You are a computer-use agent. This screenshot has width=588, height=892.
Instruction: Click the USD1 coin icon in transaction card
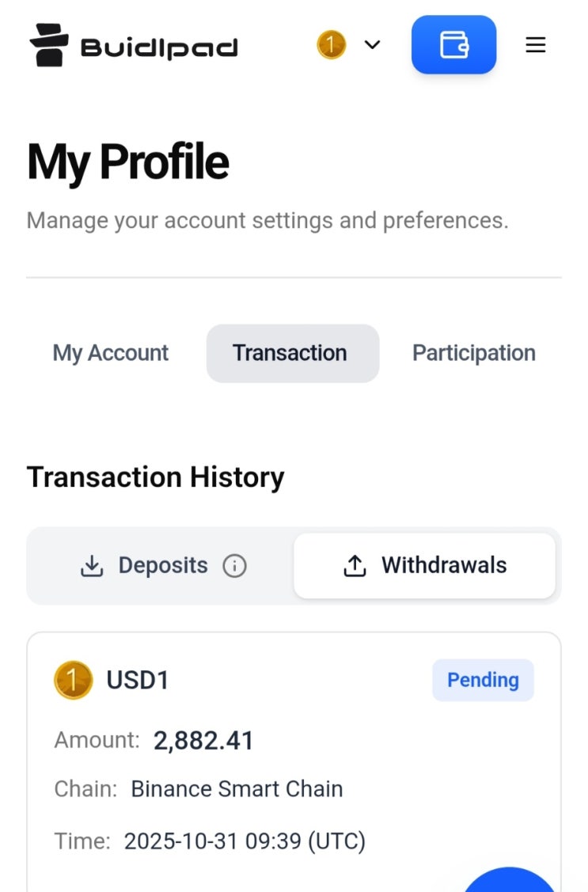pos(73,680)
